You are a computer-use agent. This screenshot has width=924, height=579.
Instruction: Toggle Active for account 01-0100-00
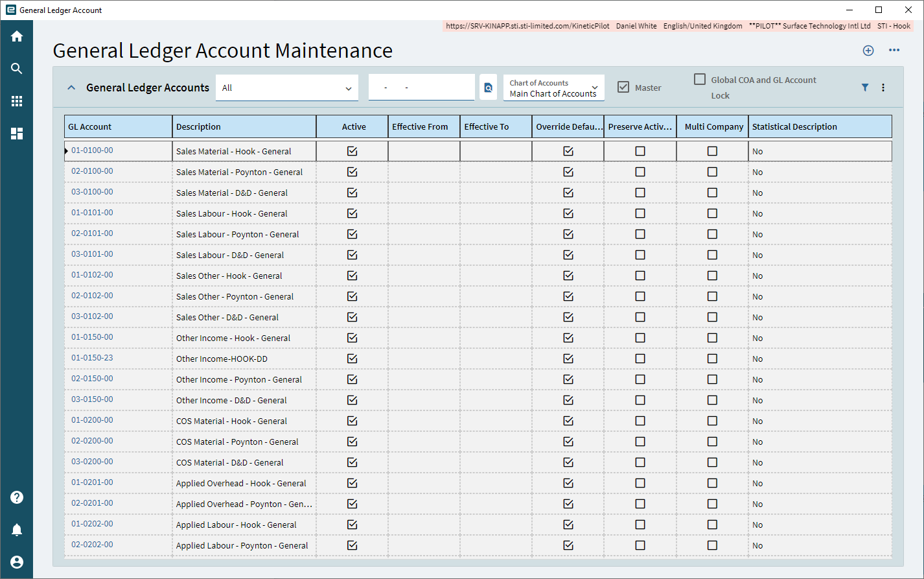click(352, 150)
